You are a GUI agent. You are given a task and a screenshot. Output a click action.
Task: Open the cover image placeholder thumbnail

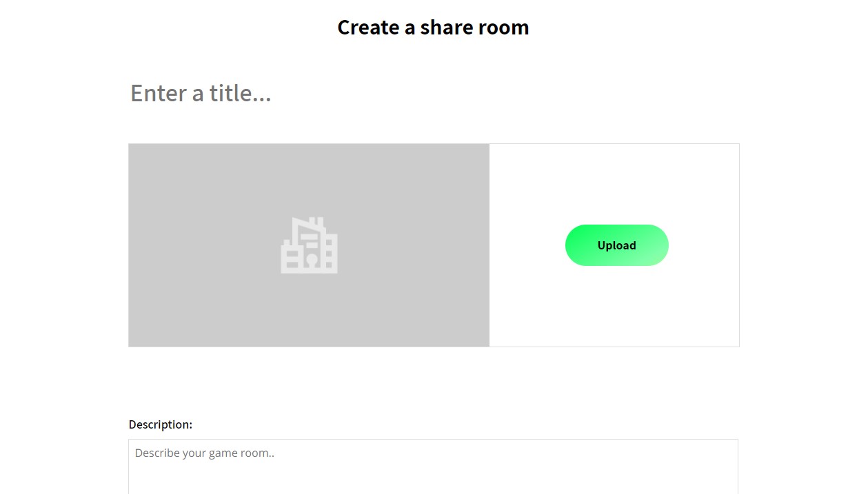[309, 245]
